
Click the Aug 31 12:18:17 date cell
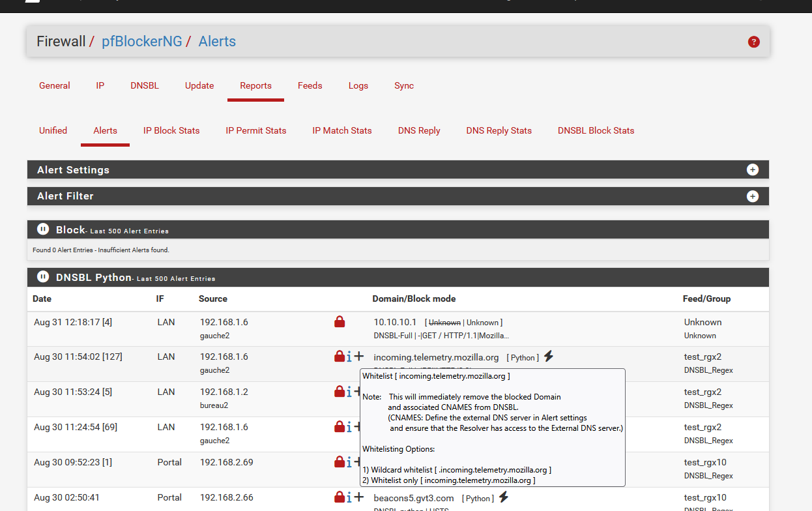click(x=73, y=322)
